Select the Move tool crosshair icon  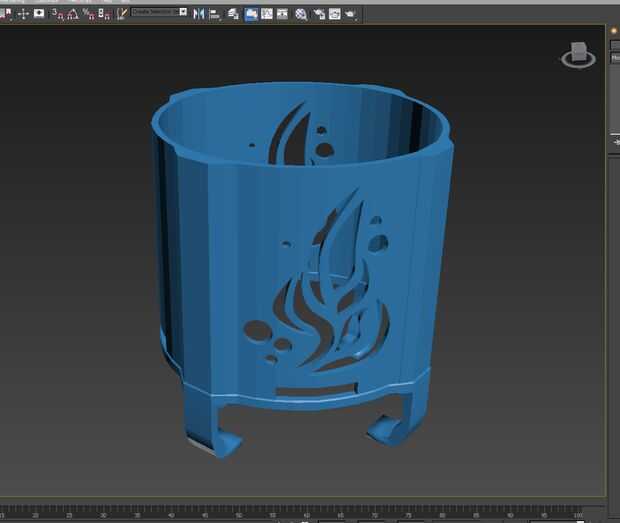[x=23, y=13]
